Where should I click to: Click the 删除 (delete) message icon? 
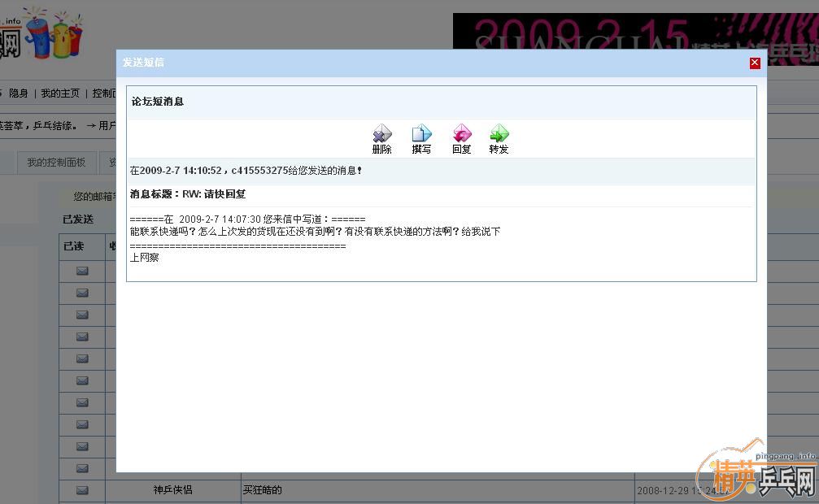[381, 139]
